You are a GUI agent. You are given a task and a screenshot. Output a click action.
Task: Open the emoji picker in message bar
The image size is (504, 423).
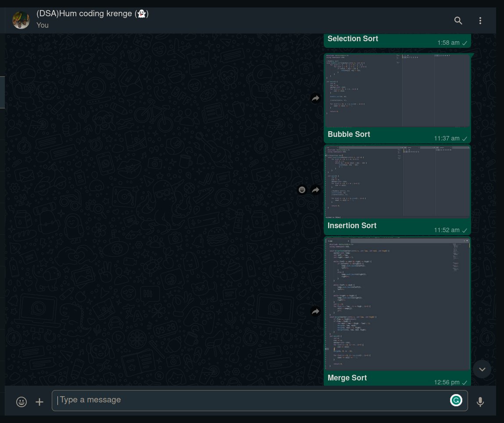[x=21, y=402]
